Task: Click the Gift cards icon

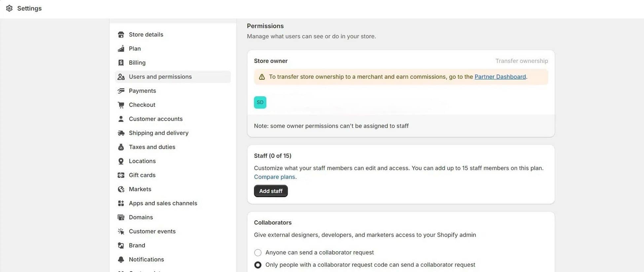Action: (x=121, y=175)
